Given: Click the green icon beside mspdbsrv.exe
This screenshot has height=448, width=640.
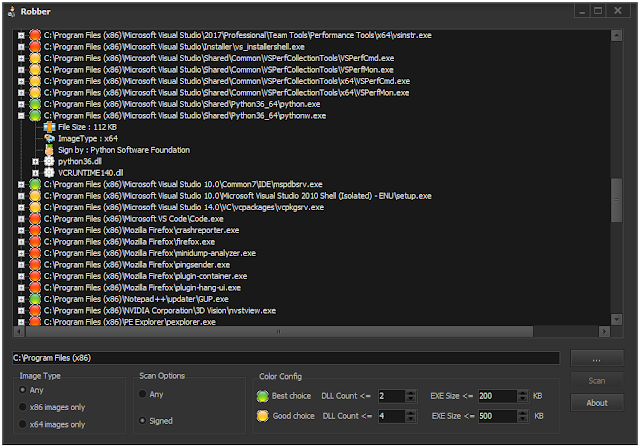Looking at the screenshot, I should [35, 184].
